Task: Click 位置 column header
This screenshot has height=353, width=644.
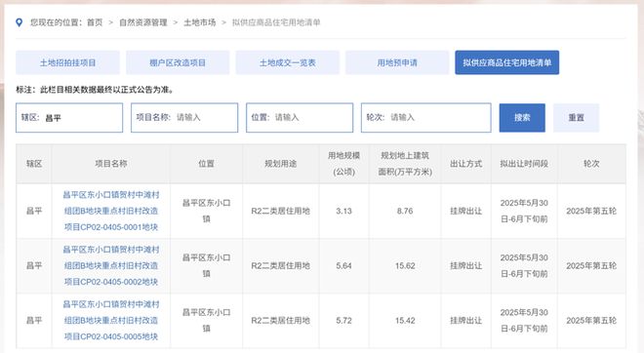Action: pos(206,164)
